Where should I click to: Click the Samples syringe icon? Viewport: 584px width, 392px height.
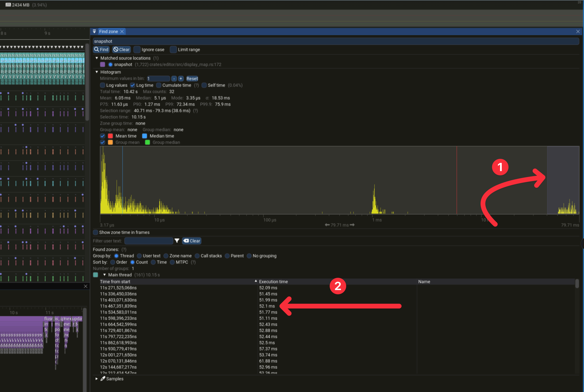(103, 379)
